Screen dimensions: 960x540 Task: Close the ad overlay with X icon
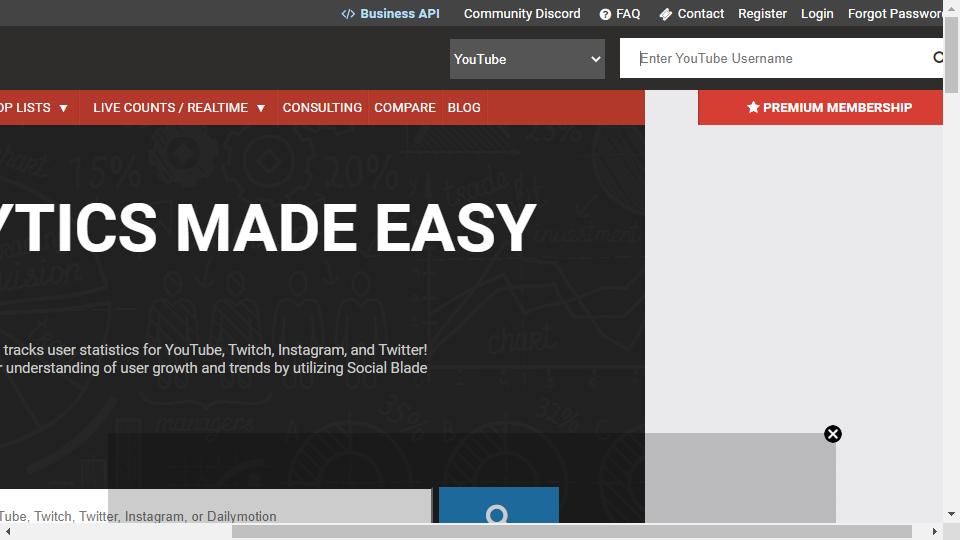click(833, 434)
